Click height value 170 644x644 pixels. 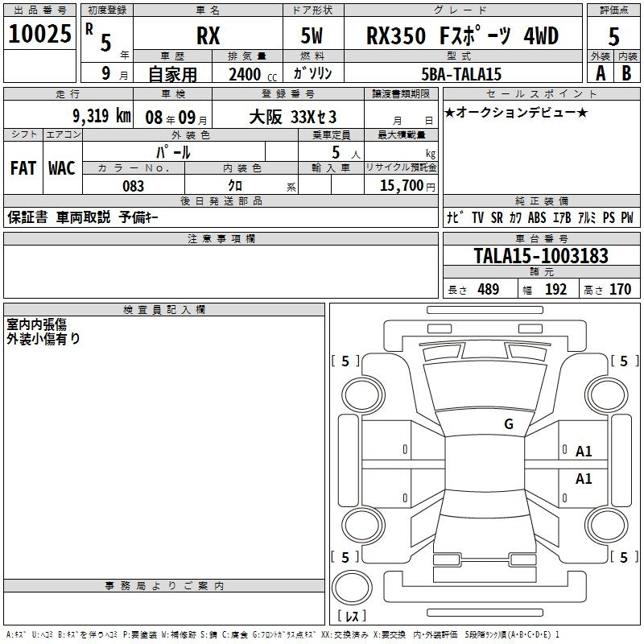[620, 289]
